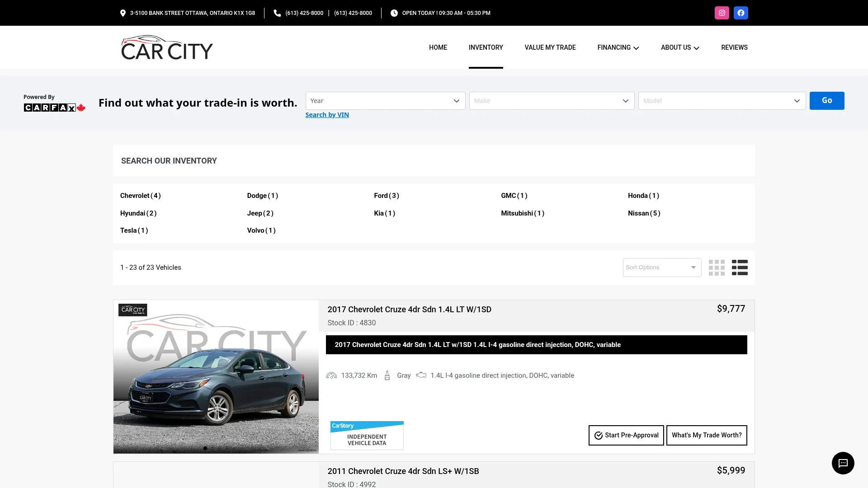Click the gray Chevrolet Cruze photo
Viewport: 868px width, 488px height.
216,377
